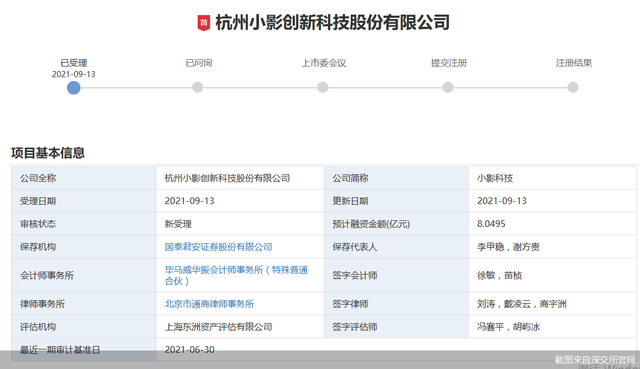Open the 国泰君安证券股份有限公司 sponsor link
The width and height of the screenshot is (640, 369).
tap(218, 247)
